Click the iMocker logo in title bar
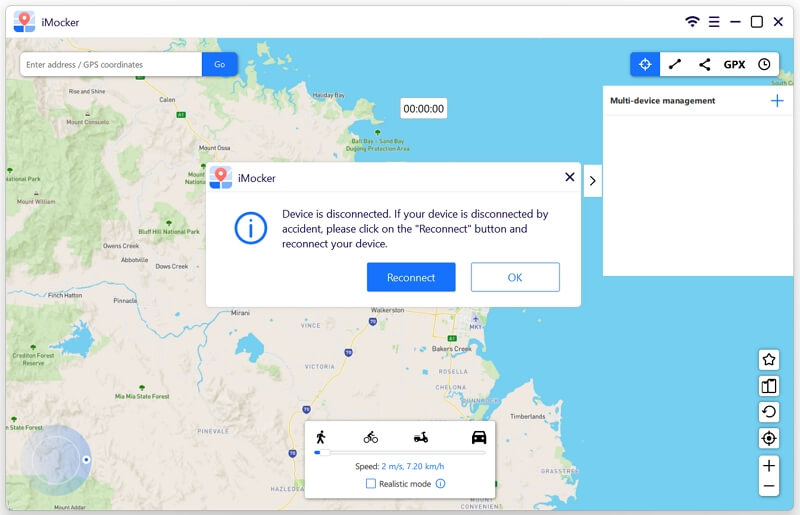This screenshot has width=800, height=515. [x=24, y=21]
